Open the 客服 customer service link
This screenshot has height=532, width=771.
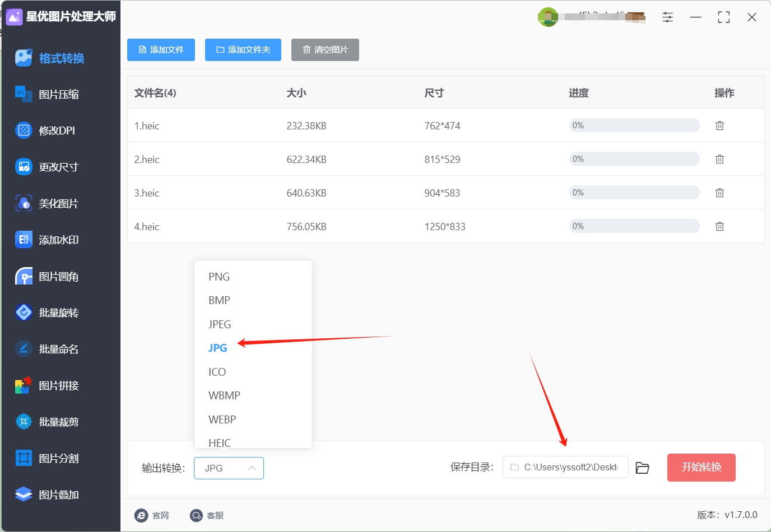click(207, 515)
